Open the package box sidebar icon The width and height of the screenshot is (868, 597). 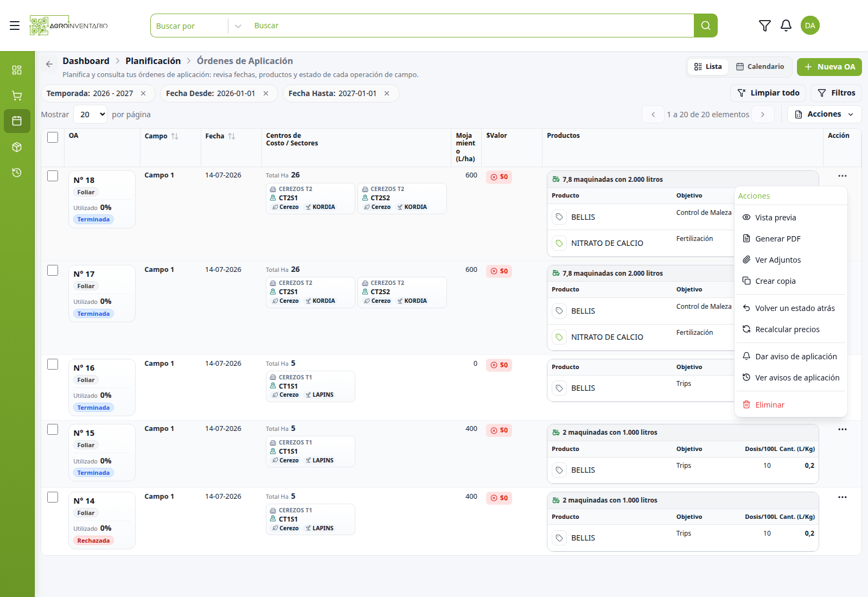(17, 147)
